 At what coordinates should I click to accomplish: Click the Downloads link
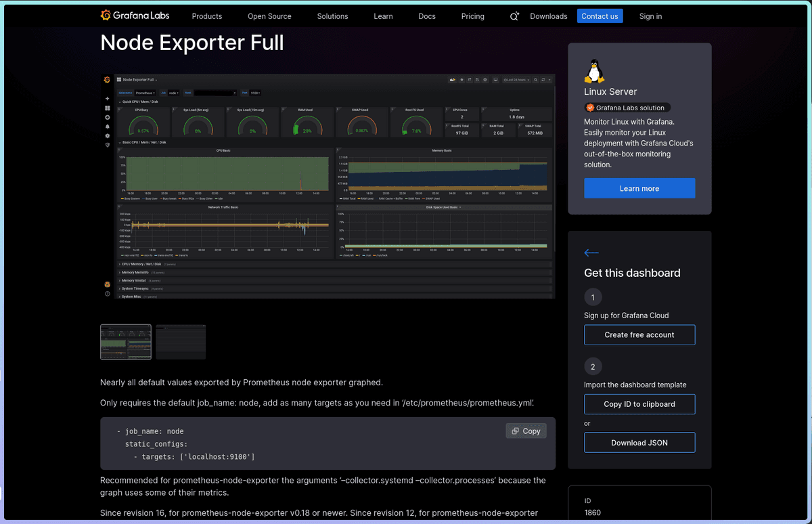tap(549, 16)
